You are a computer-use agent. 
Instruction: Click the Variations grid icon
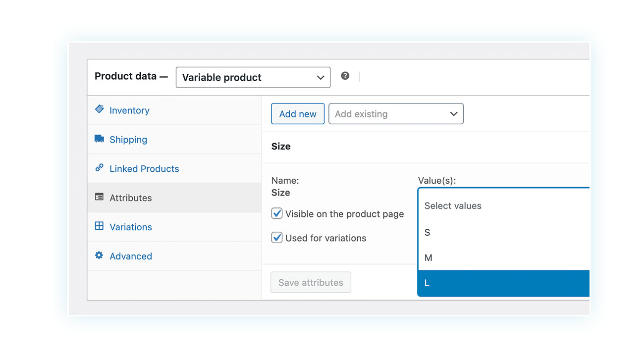(x=99, y=226)
